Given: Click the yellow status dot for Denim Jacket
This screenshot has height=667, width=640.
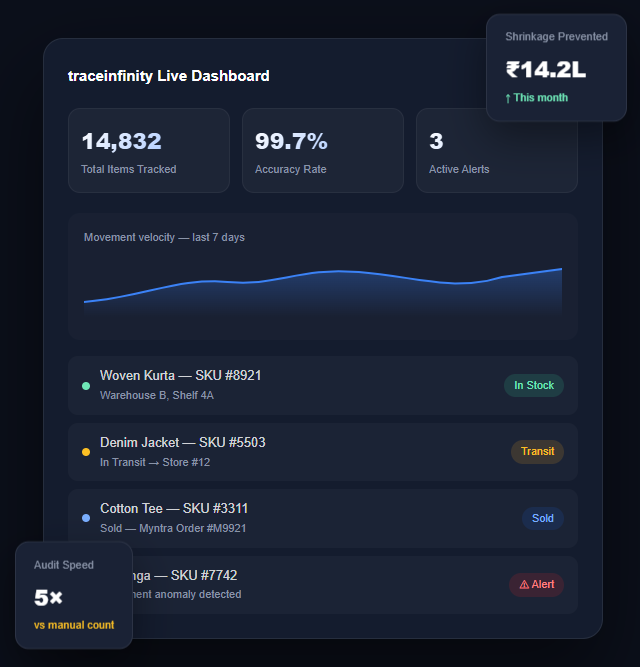Looking at the screenshot, I should [86, 452].
